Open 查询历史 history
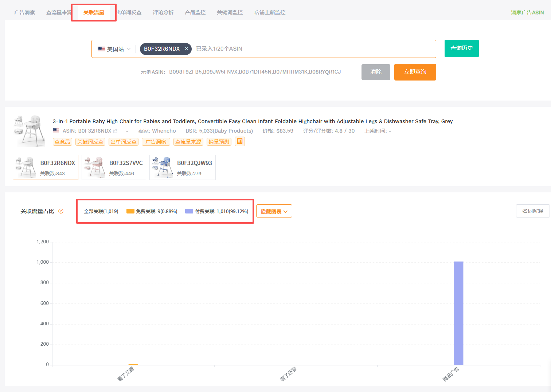This screenshot has width=551, height=392. [461, 48]
